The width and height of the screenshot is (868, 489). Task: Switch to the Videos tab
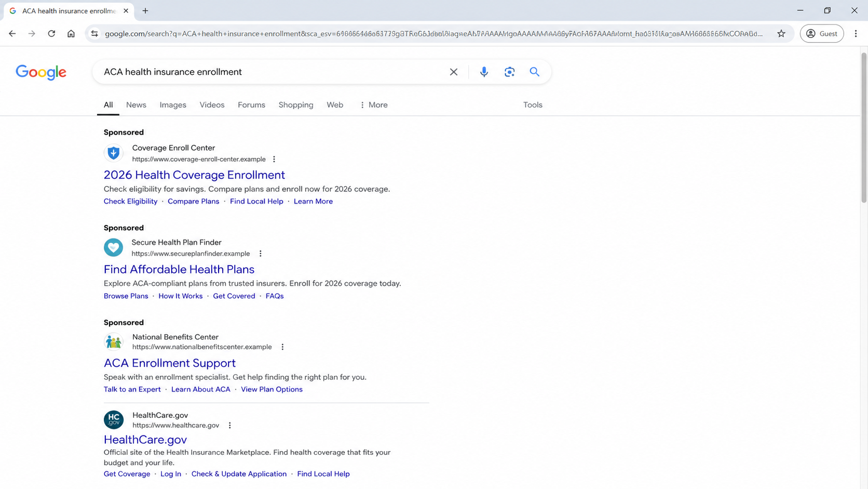[212, 105]
